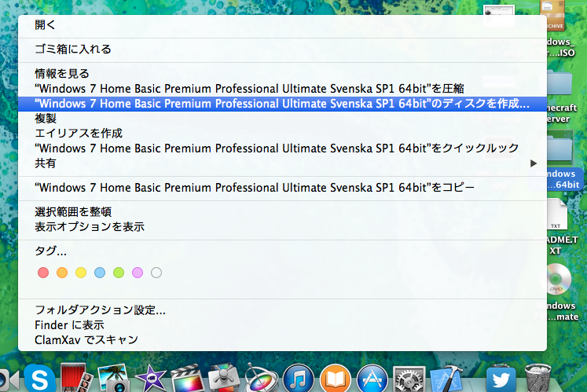Choose ClamXav でスキャン menu item
This screenshot has height=392, width=587.
[x=282, y=340]
